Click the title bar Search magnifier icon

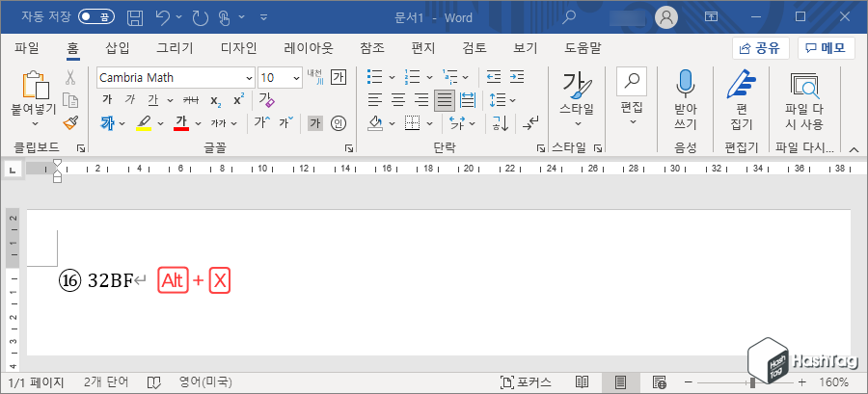click(568, 17)
